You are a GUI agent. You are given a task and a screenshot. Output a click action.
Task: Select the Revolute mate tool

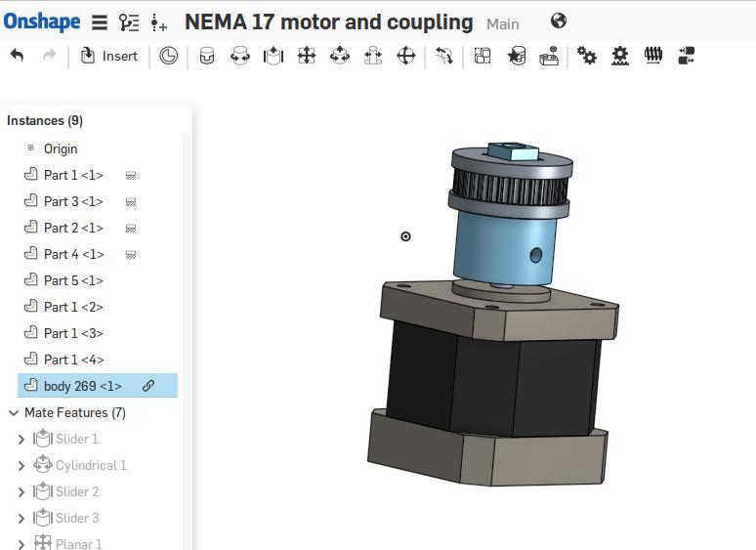240,56
